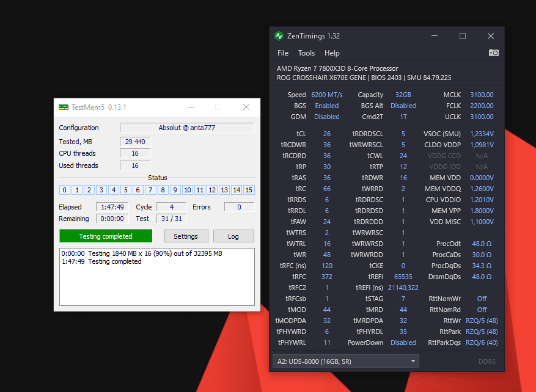Click the '1:47:49 Testing completed' log line

pos(101,261)
